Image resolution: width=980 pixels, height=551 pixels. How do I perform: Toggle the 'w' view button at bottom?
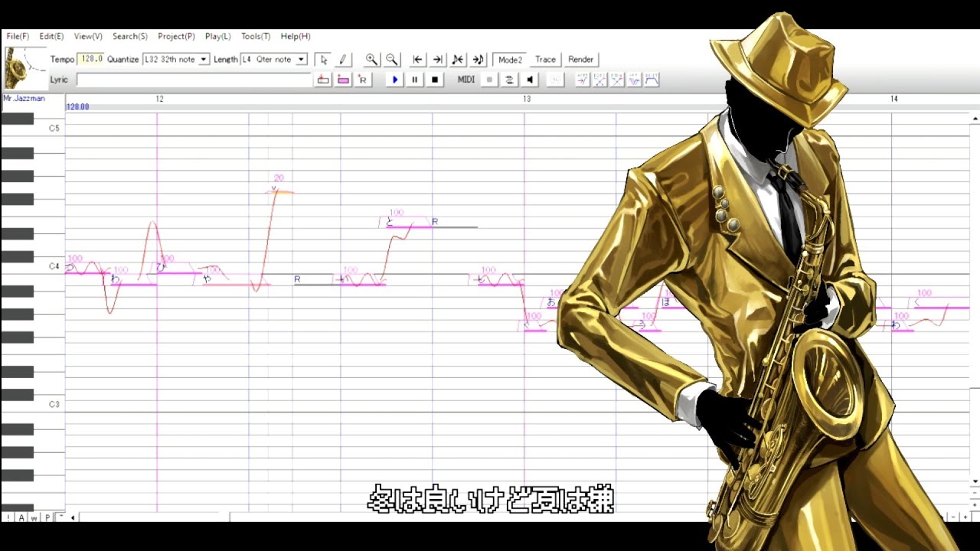click(x=34, y=518)
